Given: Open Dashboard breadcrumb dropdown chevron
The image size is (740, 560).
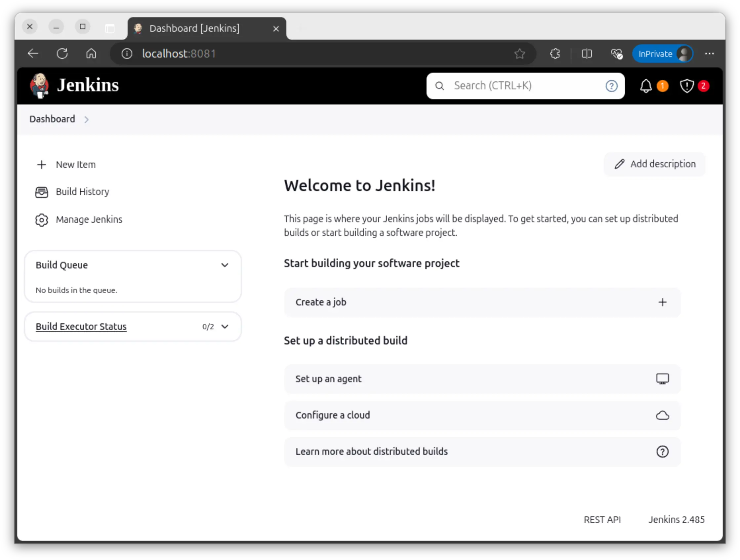Looking at the screenshot, I should [86, 120].
